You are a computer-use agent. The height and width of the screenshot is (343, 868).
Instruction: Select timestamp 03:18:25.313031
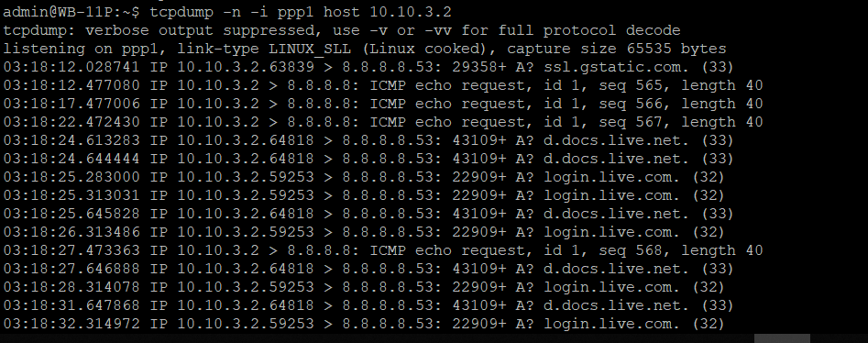click(x=71, y=195)
